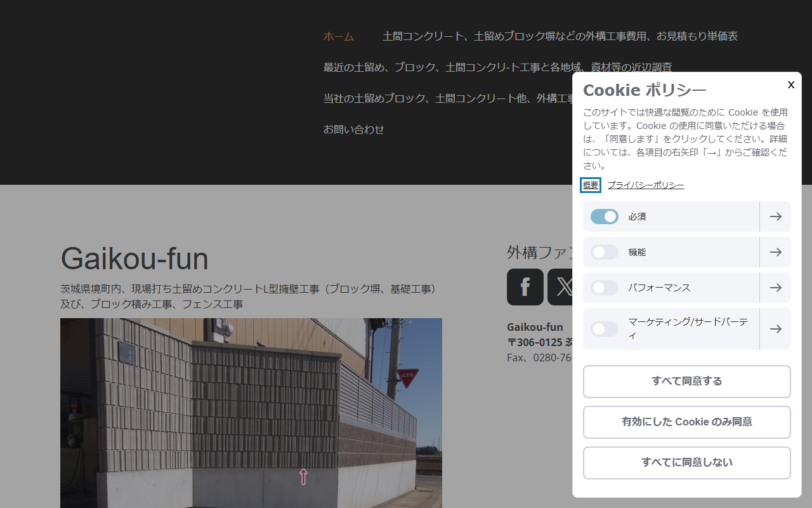Image resolution: width=812 pixels, height=508 pixels.
Task: Open 当社の土留めブロック menu item
Action: 448,98
